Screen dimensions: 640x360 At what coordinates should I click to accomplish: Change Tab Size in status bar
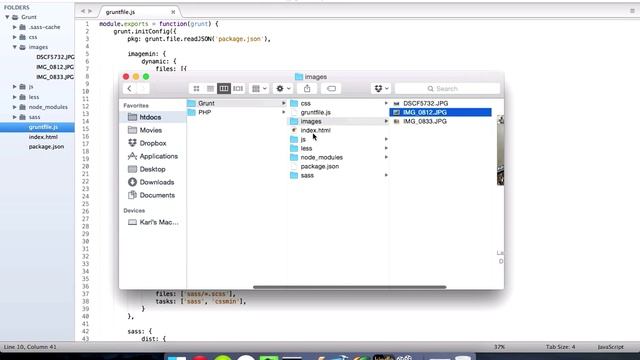coord(560,347)
